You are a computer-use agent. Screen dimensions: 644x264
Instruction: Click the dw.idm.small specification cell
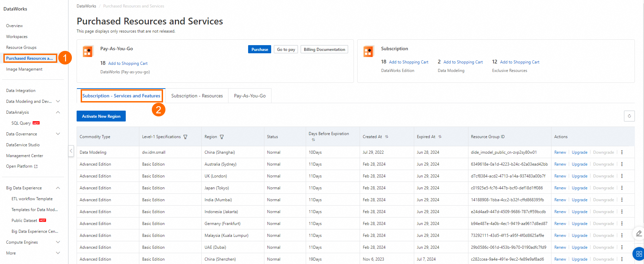point(154,152)
